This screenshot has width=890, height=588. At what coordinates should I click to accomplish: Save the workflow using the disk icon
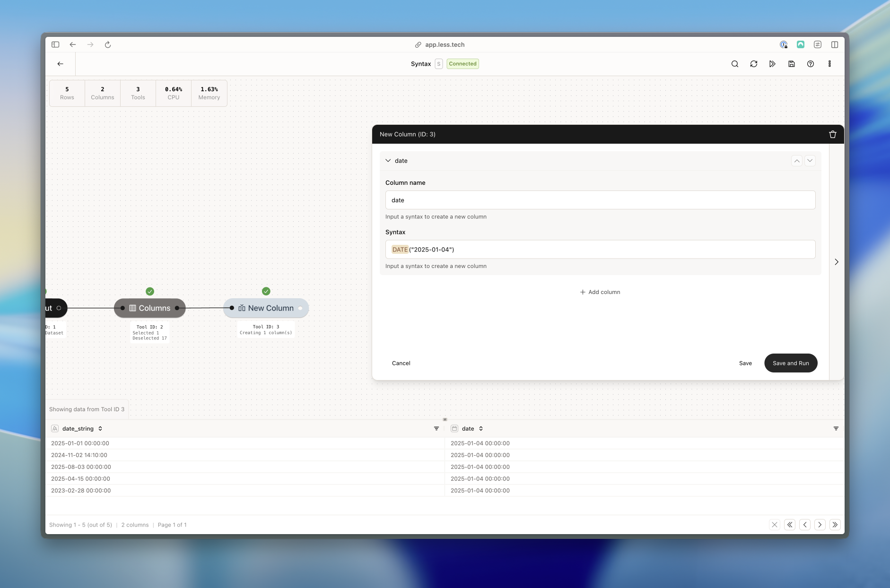792,64
